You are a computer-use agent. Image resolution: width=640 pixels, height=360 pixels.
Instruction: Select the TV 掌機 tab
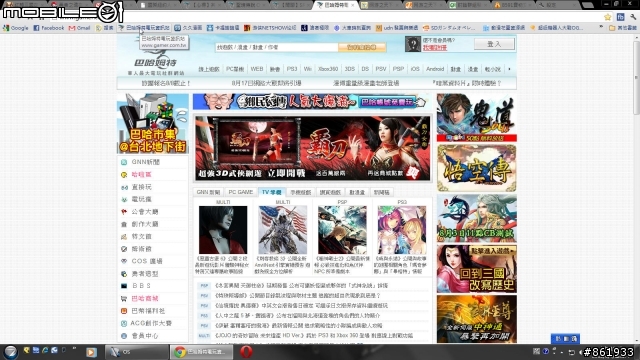(x=271, y=192)
